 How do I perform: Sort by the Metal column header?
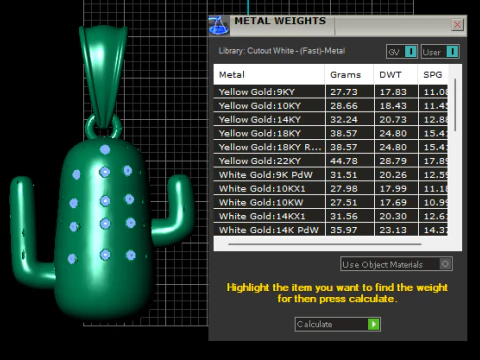[269, 75]
